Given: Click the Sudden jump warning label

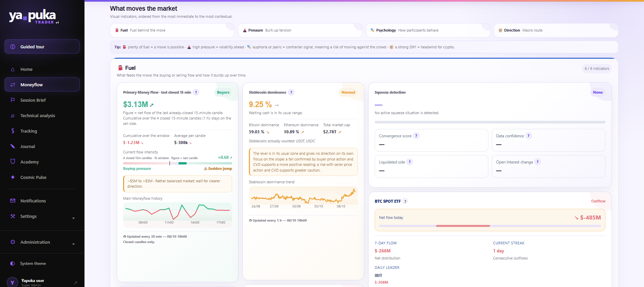Looking at the screenshot, I should pos(218,169).
